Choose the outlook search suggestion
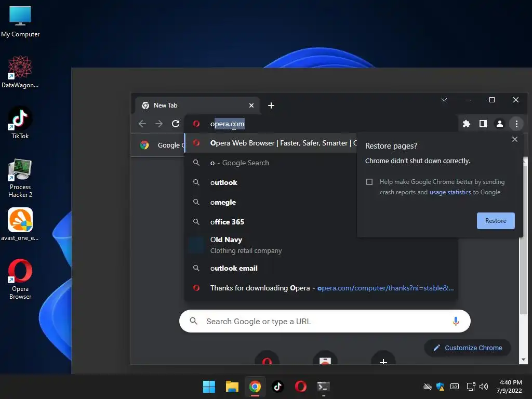The image size is (532, 399). (x=270, y=182)
